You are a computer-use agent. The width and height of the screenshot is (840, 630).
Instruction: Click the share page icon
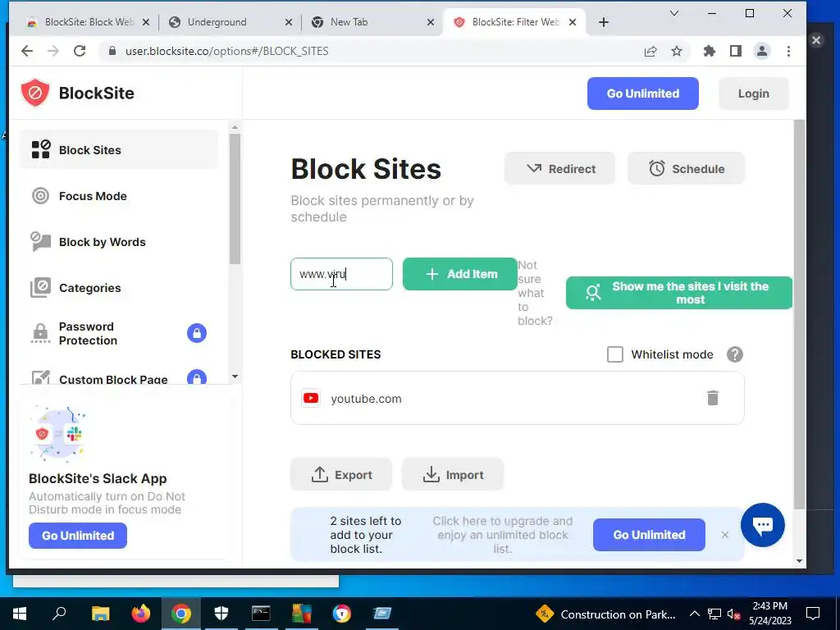[651, 51]
